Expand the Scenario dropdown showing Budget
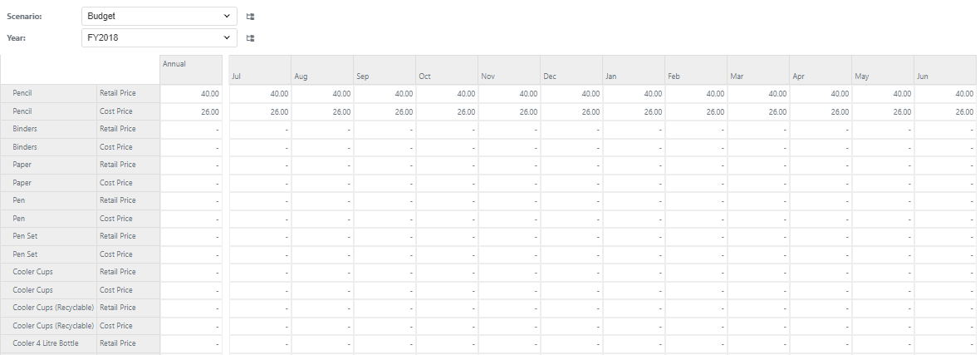Image resolution: width=980 pixels, height=355 pixels. pyautogui.click(x=159, y=16)
